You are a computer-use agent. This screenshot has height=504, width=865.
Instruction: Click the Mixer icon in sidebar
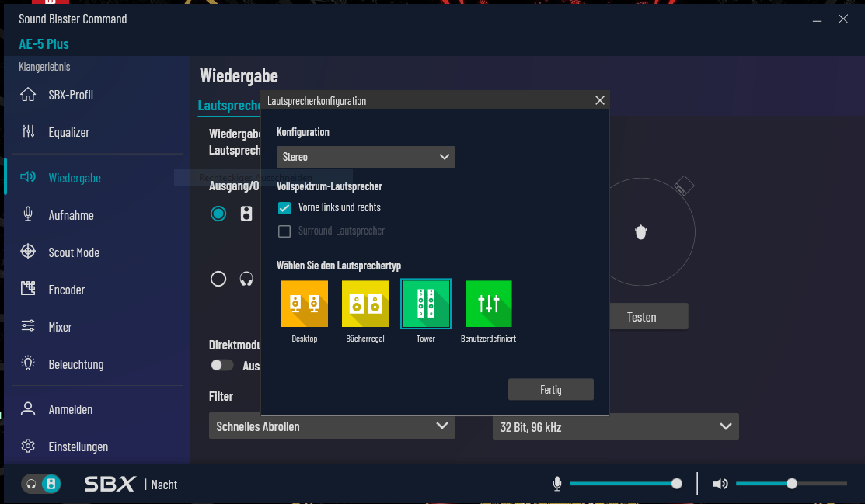28,326
